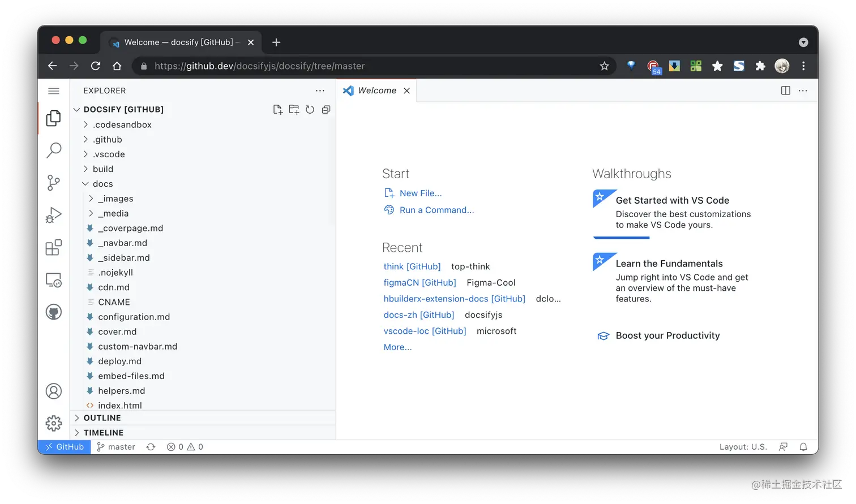Open a new browser tab

click(276, 42)
